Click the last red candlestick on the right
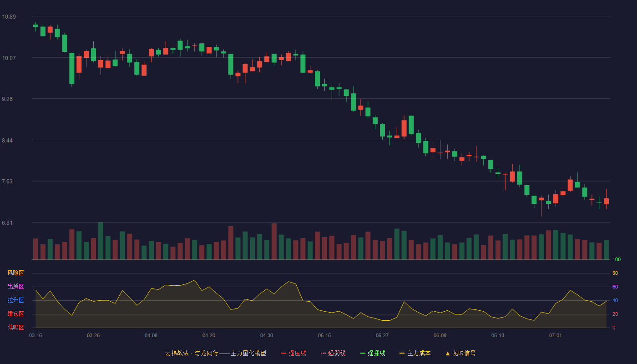 coord(606,199)
